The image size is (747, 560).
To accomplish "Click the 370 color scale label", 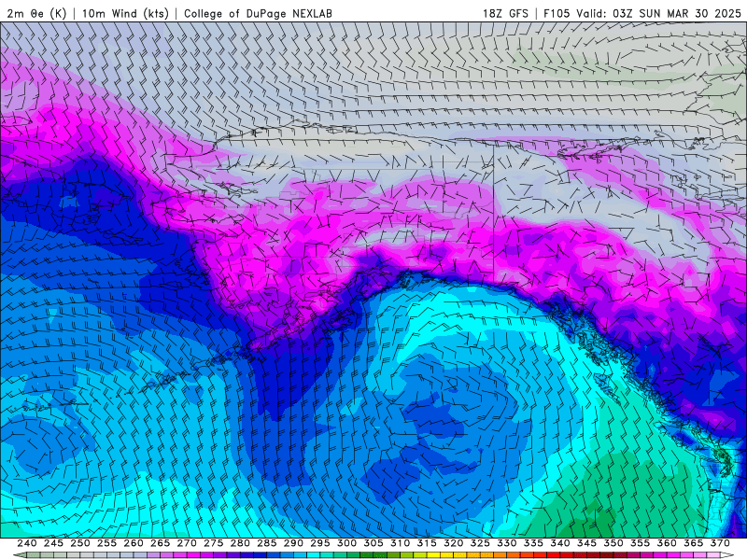I will pyautogui.click(x=720, y=543).
